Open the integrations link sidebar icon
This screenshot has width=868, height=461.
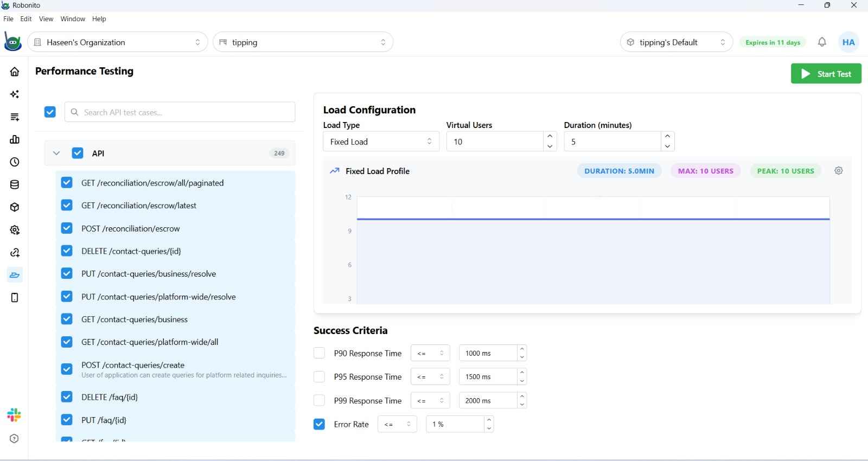15,253
